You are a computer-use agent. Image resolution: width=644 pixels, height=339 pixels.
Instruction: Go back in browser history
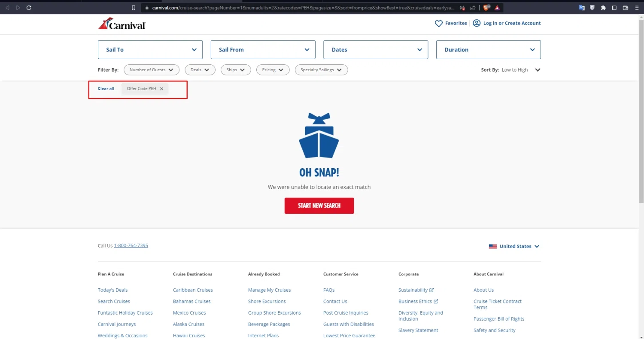7,8
